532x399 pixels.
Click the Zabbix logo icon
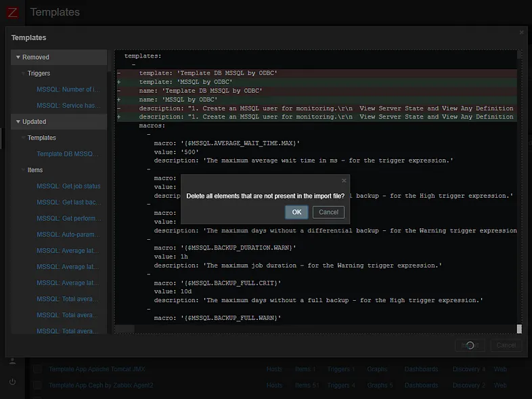13,13
